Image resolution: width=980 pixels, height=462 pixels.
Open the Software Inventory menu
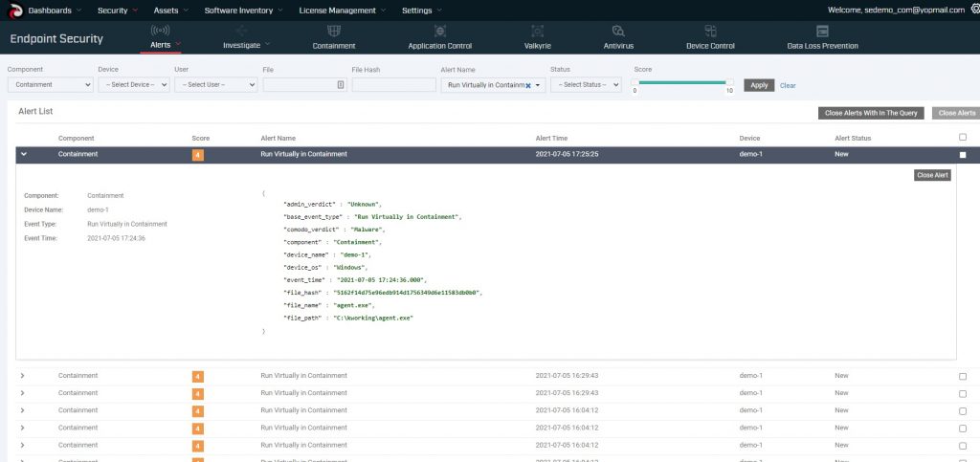click(x=244, y=10)
